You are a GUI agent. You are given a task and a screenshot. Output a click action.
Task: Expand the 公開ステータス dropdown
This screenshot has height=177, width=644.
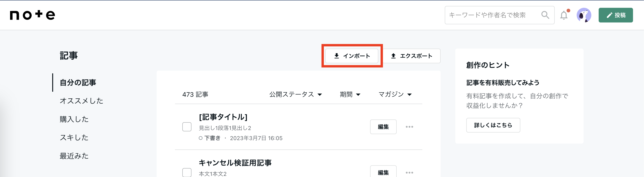[x=295, y=94]
